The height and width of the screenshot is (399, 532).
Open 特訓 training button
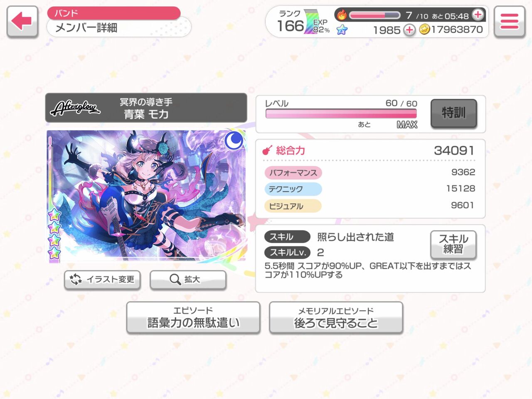tap(453, 113)
